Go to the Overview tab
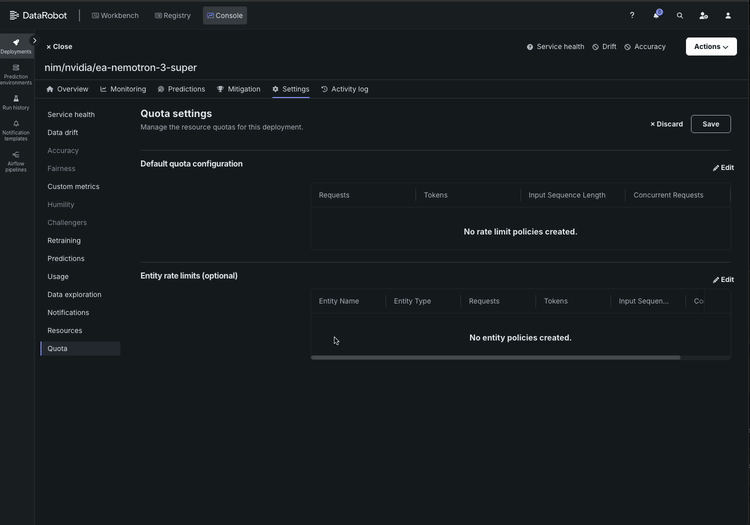Image resolution: width=750 pixels, height=525 pixels. pyautogui.click(x=67, y=89)
